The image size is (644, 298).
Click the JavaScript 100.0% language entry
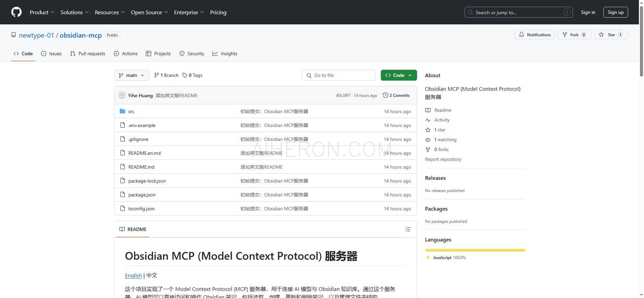(446, 258)
